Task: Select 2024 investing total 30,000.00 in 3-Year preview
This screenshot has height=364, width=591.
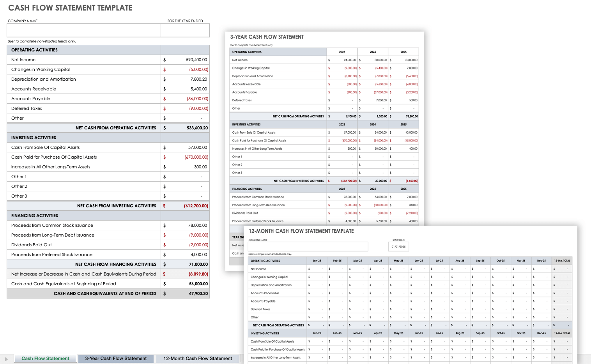Action: coord(381,181)
